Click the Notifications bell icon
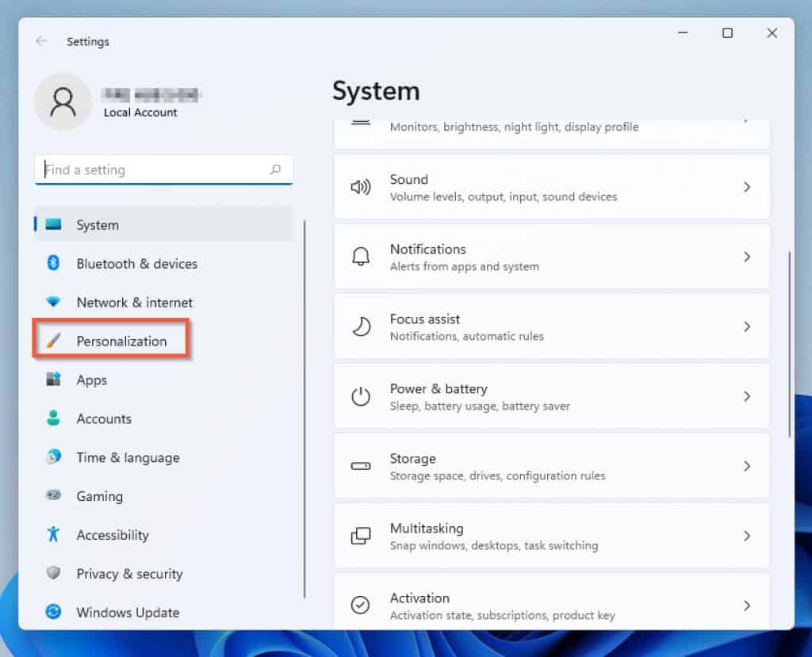This screenshot has height=657, width=812. point(361,257)
